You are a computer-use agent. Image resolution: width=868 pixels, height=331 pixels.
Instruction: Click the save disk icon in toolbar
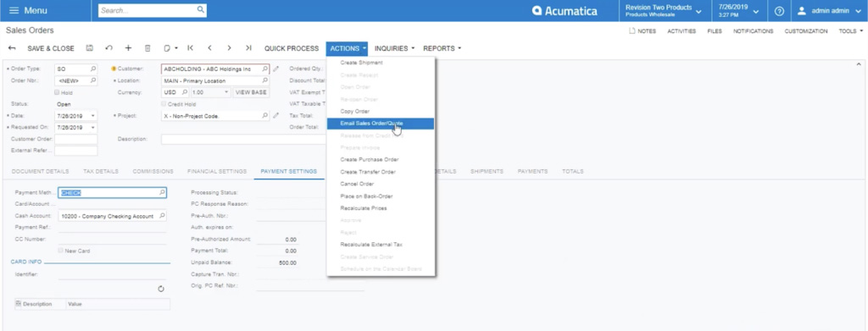(90, 48)
